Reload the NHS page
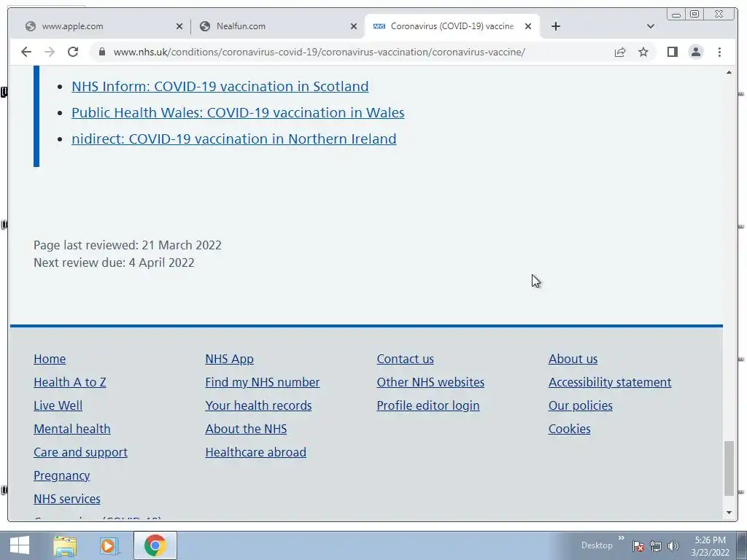The height and width of the screenshot is (560, 747). pyautogui.click(x=73, y=52)
